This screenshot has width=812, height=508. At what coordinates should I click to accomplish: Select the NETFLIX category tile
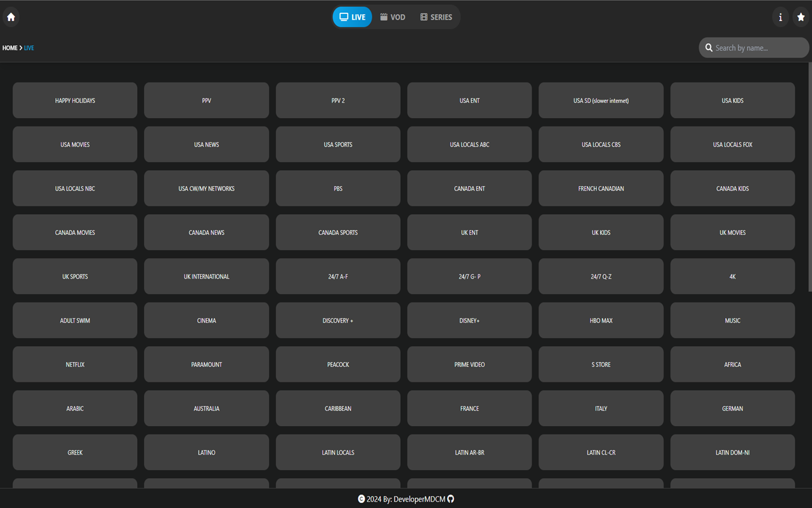[x=75, y=364]
